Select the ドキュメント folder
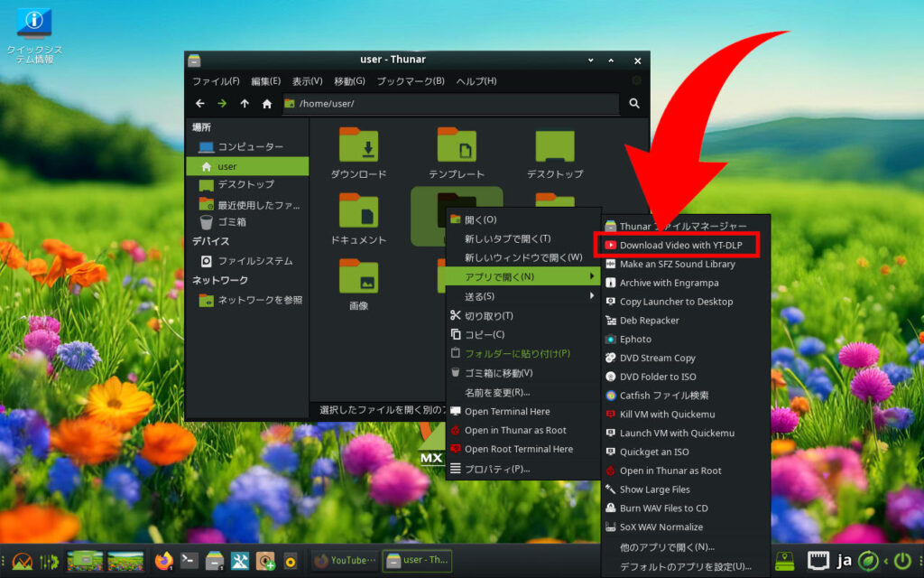The width and height of the screenshot is (924, 578). 358,219
